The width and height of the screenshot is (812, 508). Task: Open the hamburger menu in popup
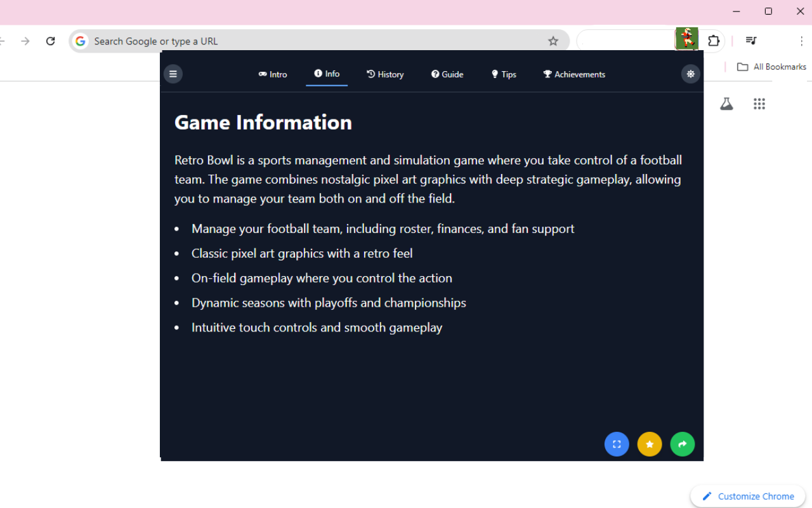click(x=173, y=74)
